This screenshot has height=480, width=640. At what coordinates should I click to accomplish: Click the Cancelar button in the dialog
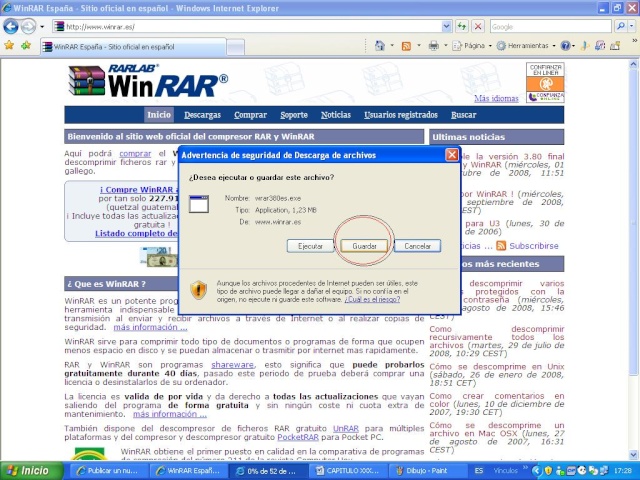(417, 246)
